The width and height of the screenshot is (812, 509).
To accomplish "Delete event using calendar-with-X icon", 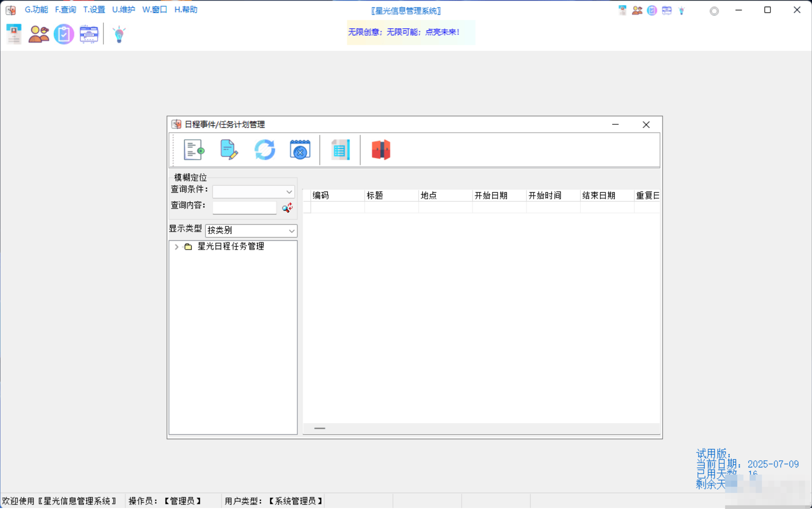I will tap(300, 150).
